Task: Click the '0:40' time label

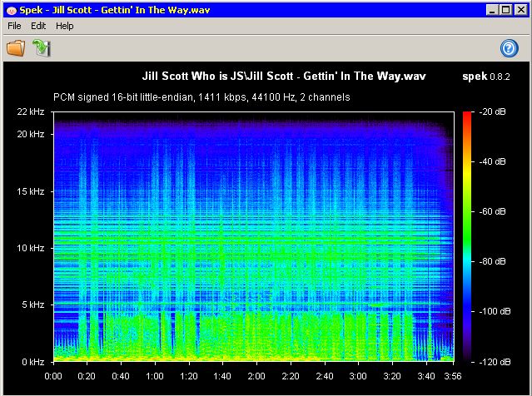Action: coord(121,376)
